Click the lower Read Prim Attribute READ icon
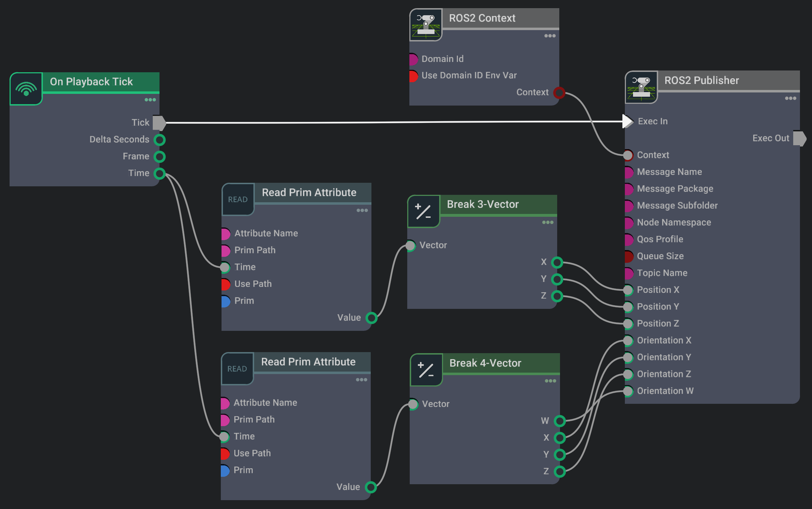The width and height of the screenshot is (812, 509). pos(237,369)
